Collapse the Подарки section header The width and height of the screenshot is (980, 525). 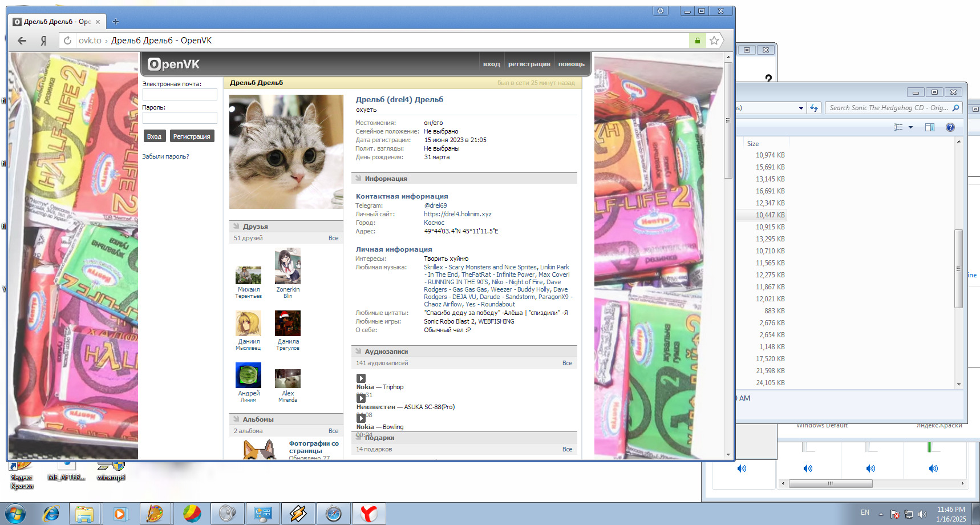click(464, 438)
